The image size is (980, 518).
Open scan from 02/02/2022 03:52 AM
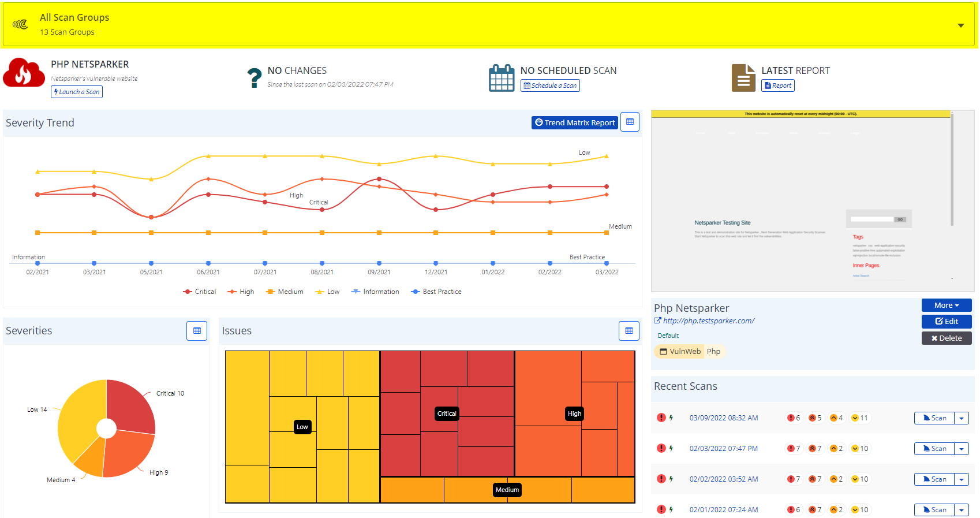pyautogui.click(x=724, y=479)
